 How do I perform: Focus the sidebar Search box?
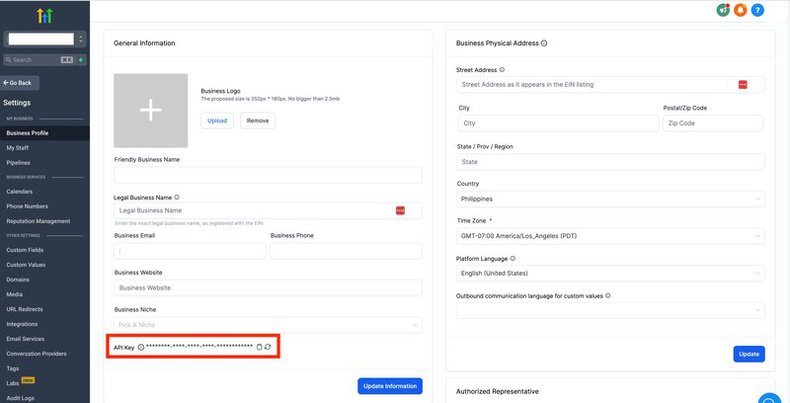click(x=39, y=59)
